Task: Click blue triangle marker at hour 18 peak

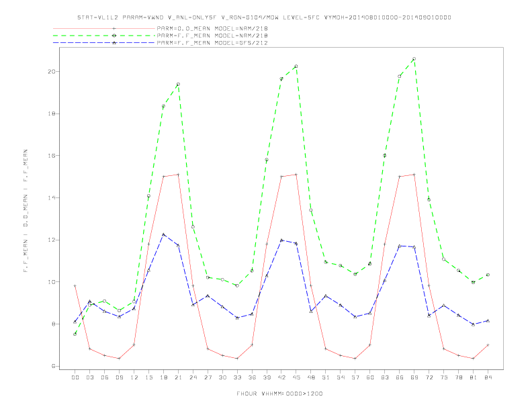Action: point(163,234)
